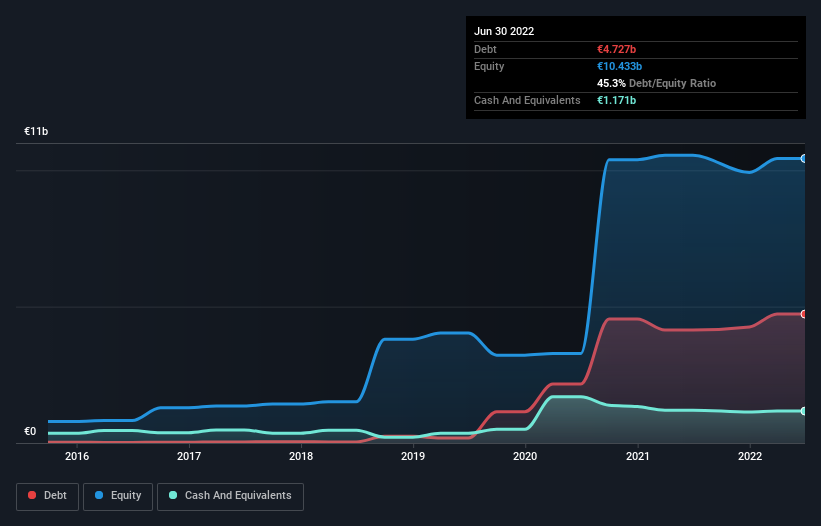Click Cash And Equivalents tooltip label

click(527, 100)
